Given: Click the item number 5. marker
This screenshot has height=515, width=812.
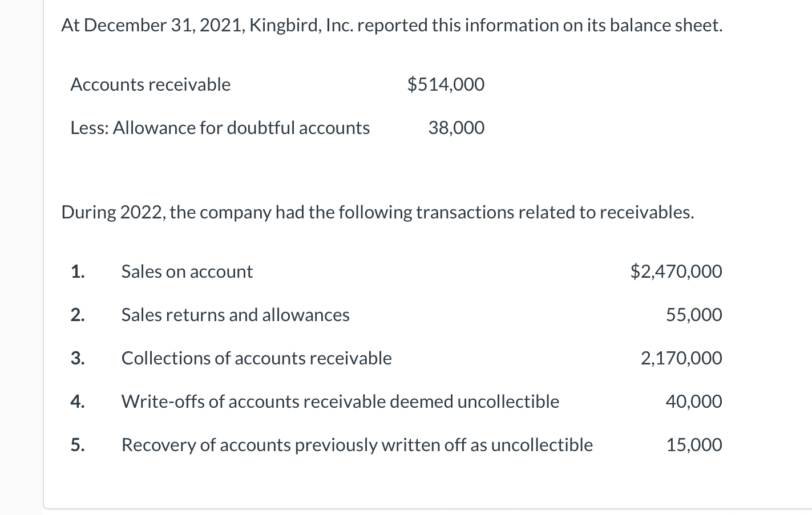Looking at the screenshot, I should pyautogui.click(x=78, y=445).
